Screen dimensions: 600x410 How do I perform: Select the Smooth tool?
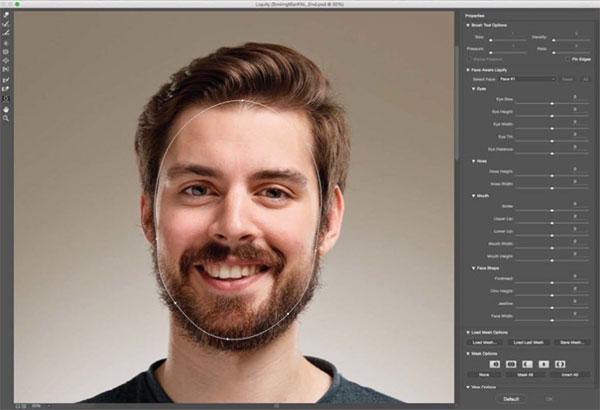(6, 33)
